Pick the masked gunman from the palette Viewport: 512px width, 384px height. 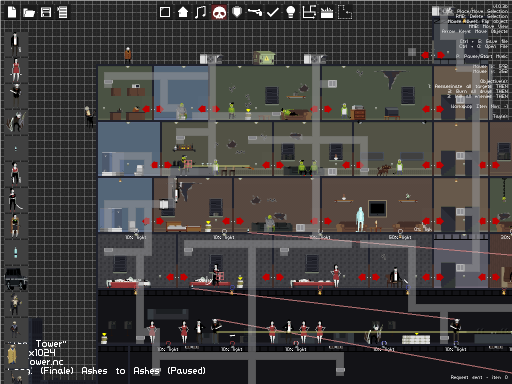[16, 96]
